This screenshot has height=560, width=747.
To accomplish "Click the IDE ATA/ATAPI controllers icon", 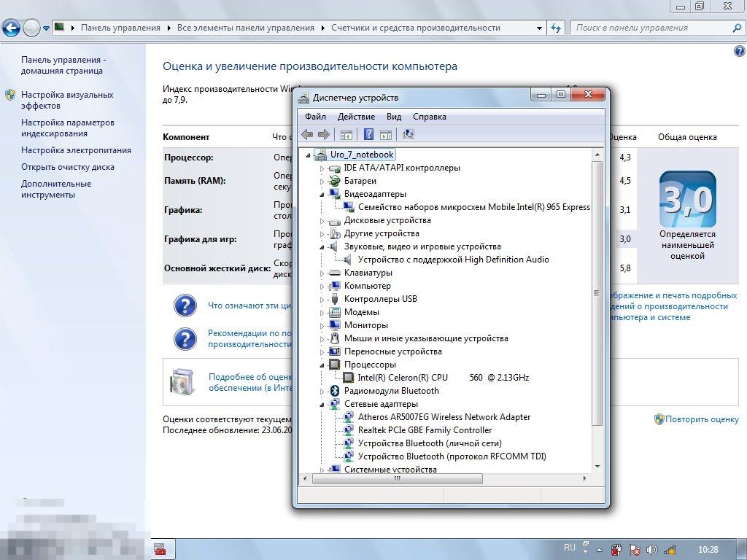I will pos(335,168).
